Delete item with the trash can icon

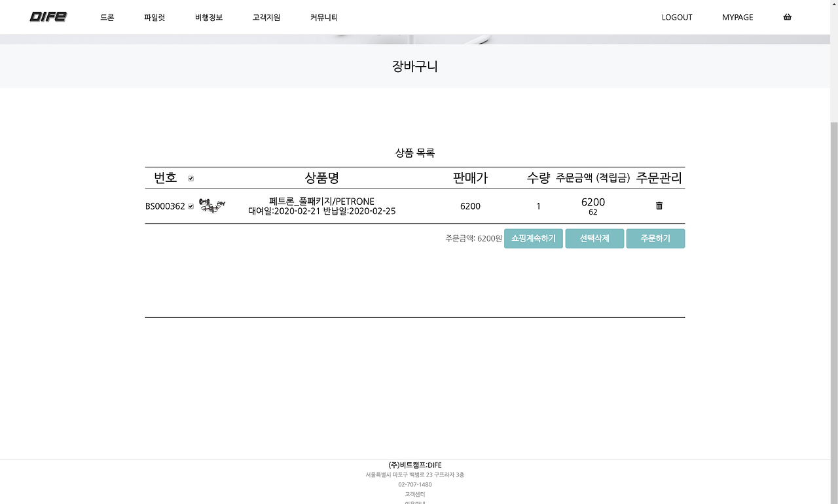click(x=659, y=206)
